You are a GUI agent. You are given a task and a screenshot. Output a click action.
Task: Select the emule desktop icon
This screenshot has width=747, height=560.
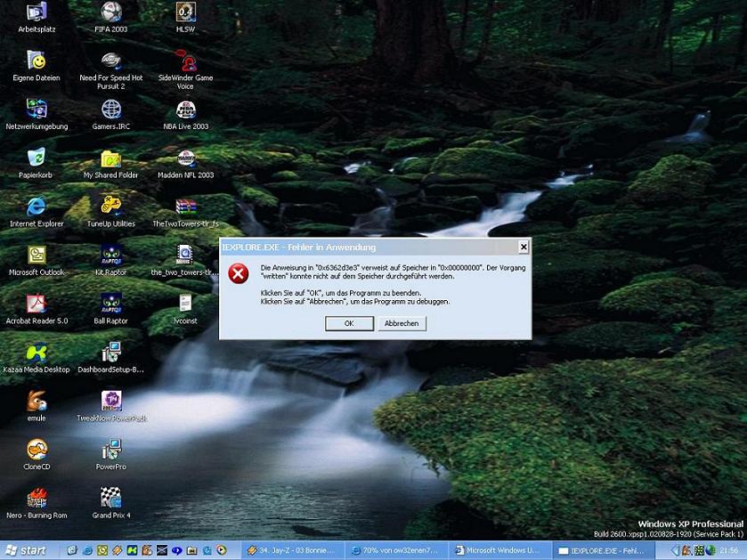click(37, 406)
